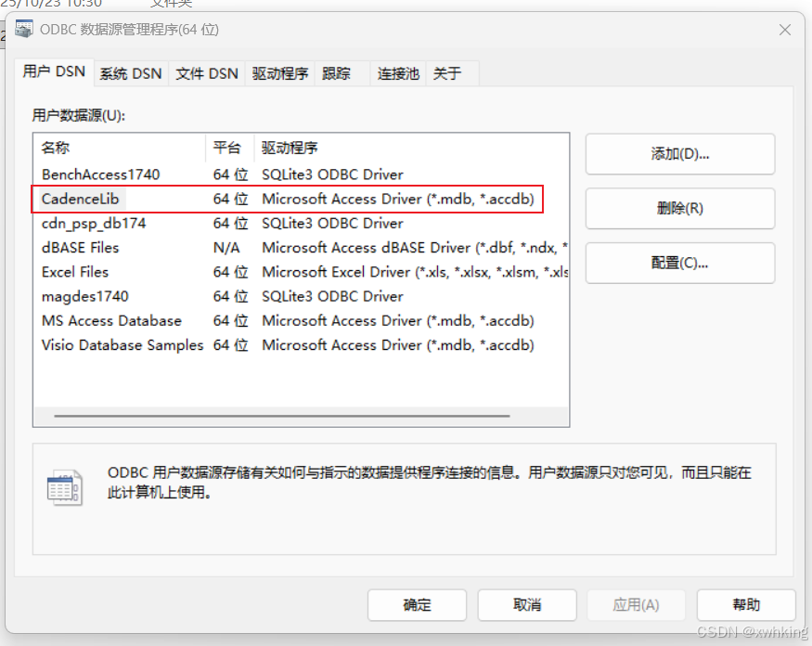Screen dimensions: 812x646
Task: Click the 平台 column header
Action: point(230,148)
